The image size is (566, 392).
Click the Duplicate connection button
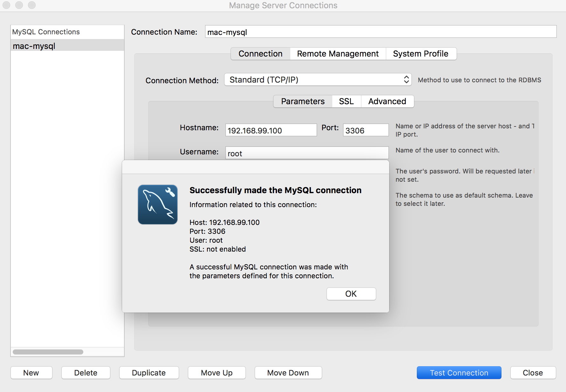(x=149, y=373)
